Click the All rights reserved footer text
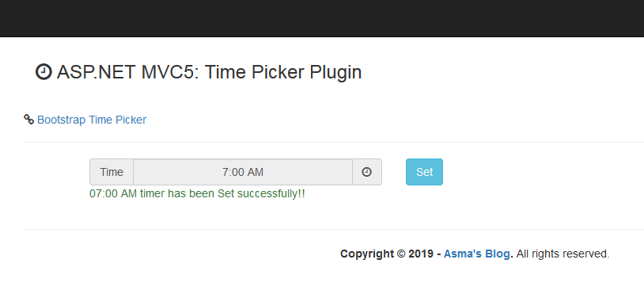 coord(563,254)
